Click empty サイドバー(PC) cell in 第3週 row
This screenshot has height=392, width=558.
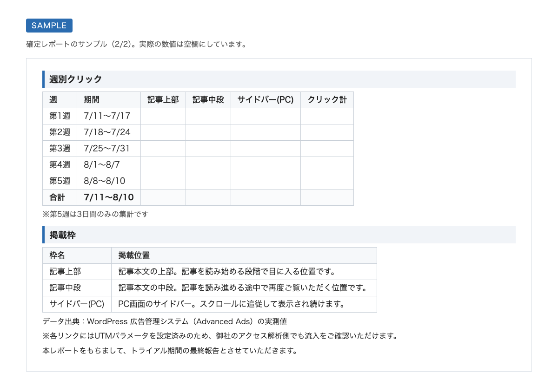coord(266,149)
